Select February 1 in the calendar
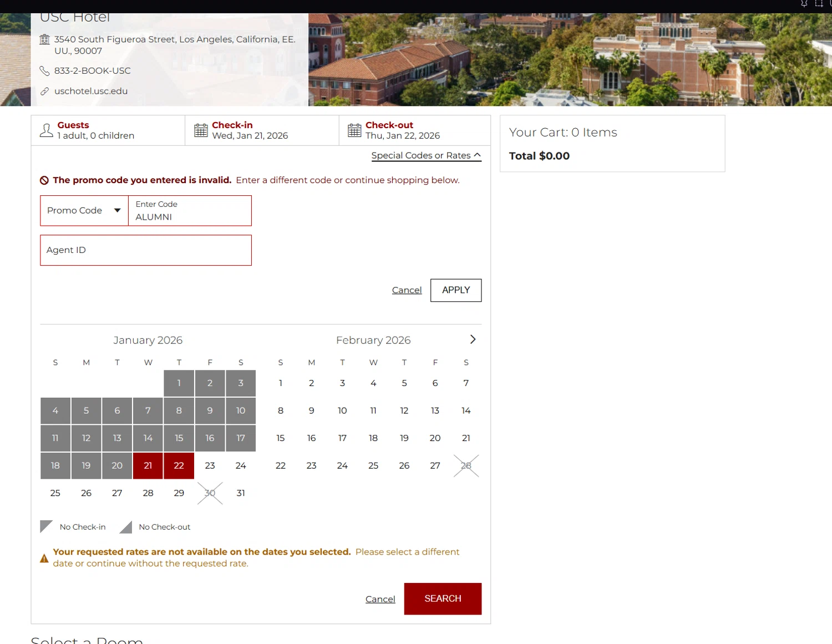 click(x=281, y=383)
